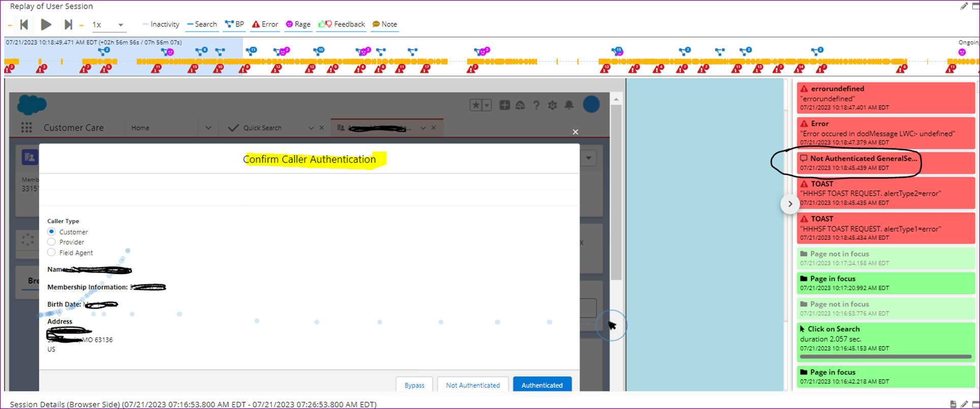
Task: Select the Provider caller type radio
Action: (x=51, y=242)
